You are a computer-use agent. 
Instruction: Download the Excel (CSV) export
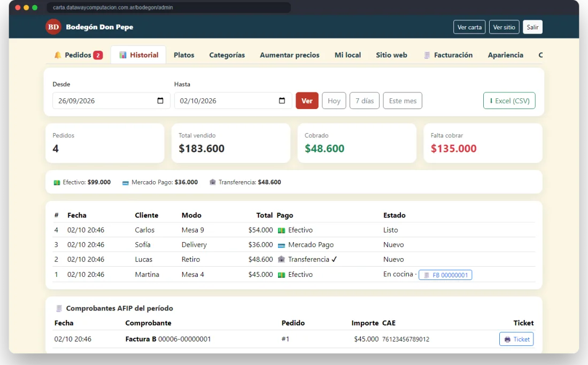(509, 100)
